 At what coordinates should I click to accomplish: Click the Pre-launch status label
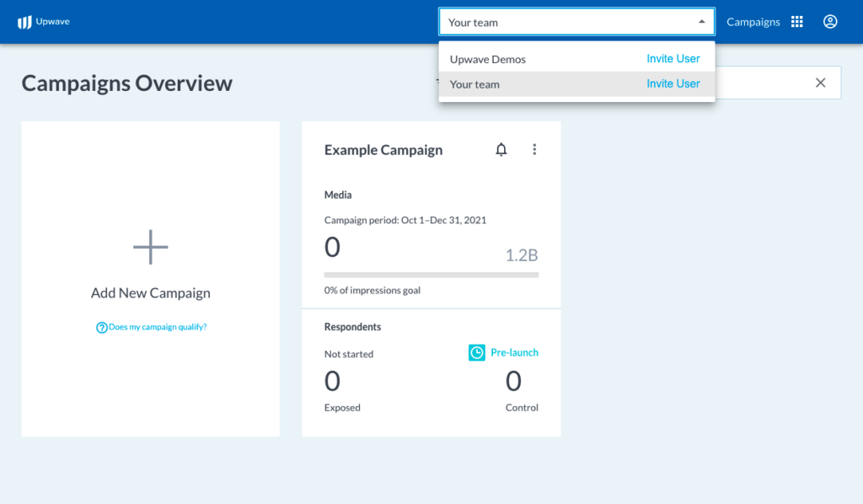[514, 352]
